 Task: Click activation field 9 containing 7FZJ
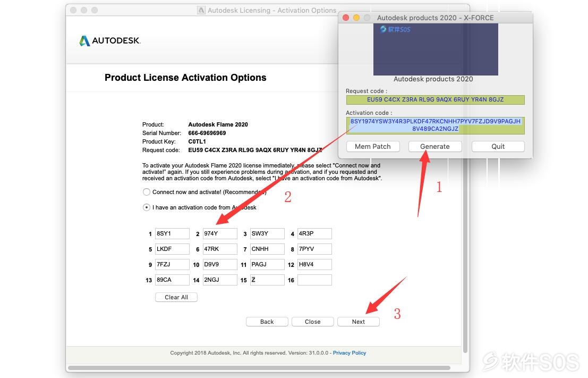pos(172,264)
